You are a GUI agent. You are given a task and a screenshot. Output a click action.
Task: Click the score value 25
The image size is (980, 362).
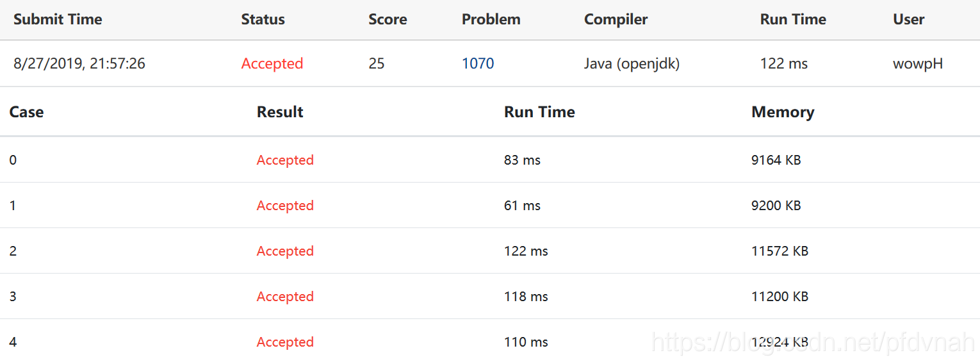click(377, 63)
